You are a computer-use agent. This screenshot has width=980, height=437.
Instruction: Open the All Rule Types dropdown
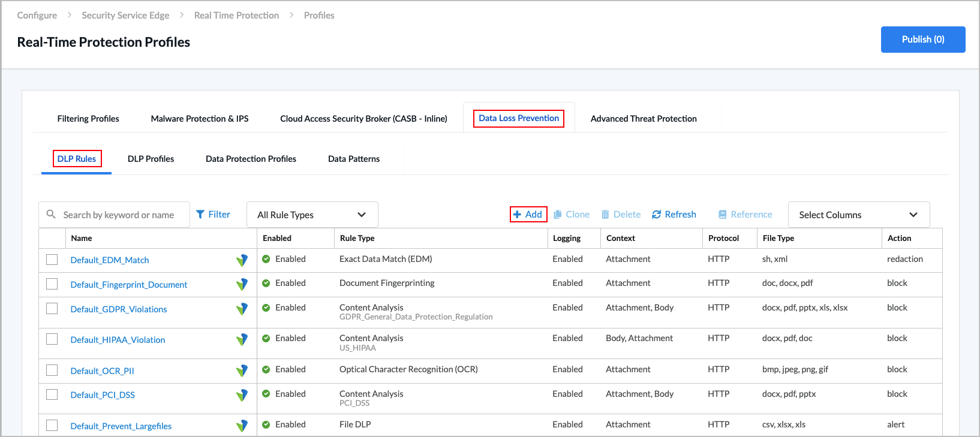[x=312, y=215]
